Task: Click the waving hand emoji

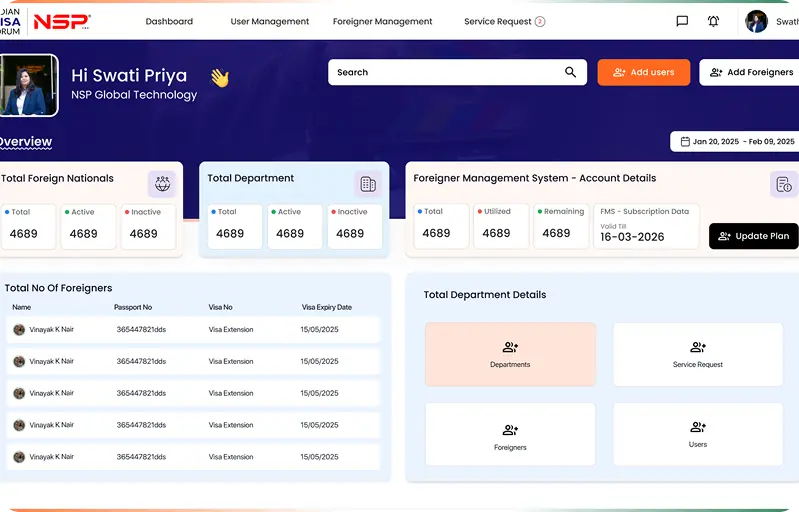Action: (219, 78)
